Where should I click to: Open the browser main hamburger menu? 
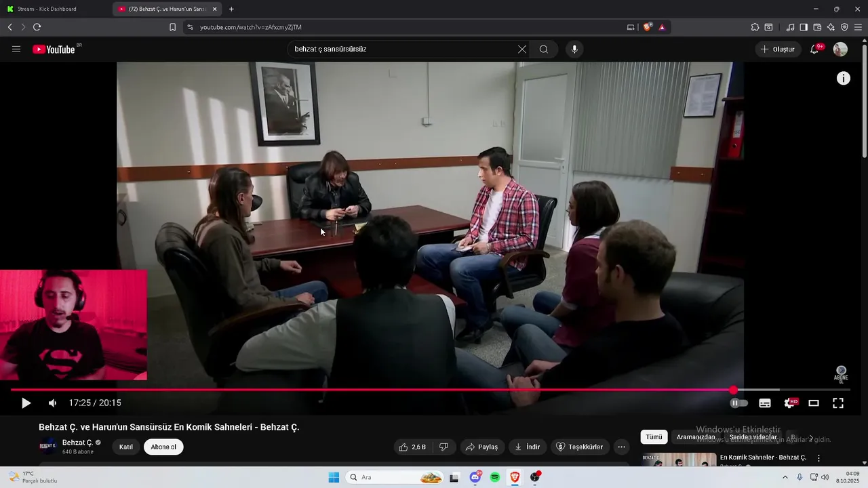(x=858, y=27)
